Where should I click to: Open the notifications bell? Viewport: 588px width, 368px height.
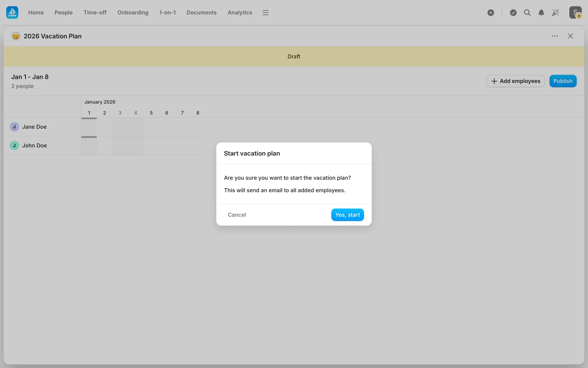point(541,13)
